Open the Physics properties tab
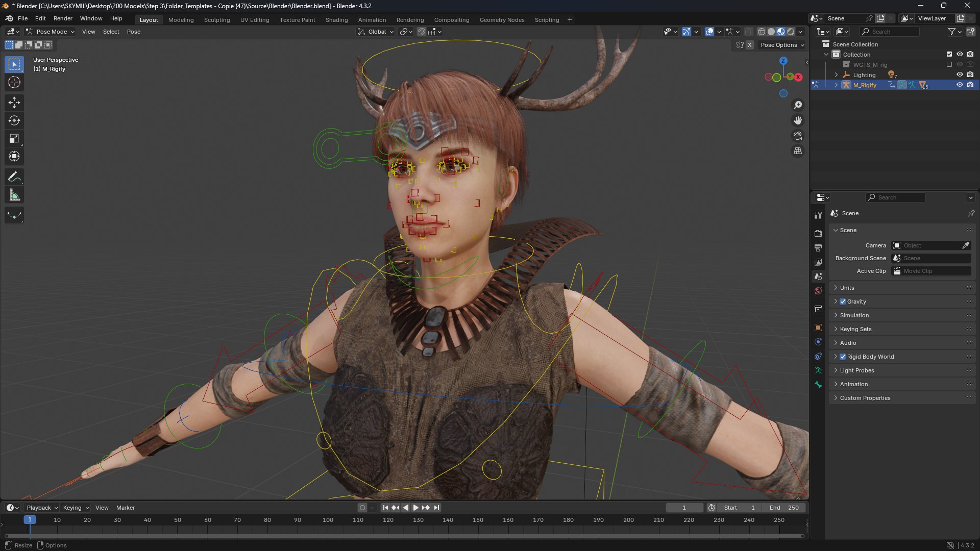 tap(818, 342)
